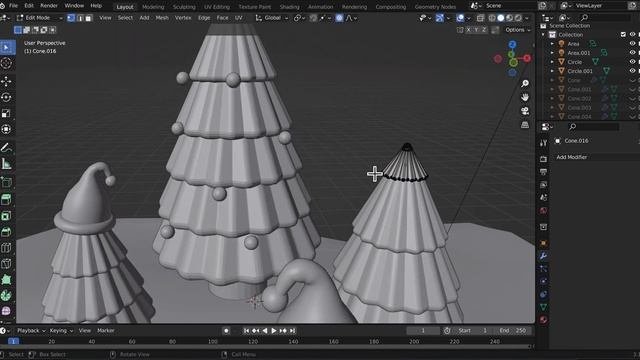Click the pan hand viewport icon
This screenshot has width=640, height=360.
coord(525,97)
